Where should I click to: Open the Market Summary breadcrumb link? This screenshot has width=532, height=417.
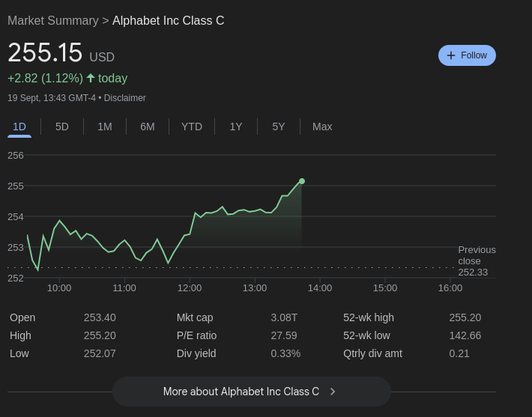pos(53,21)
